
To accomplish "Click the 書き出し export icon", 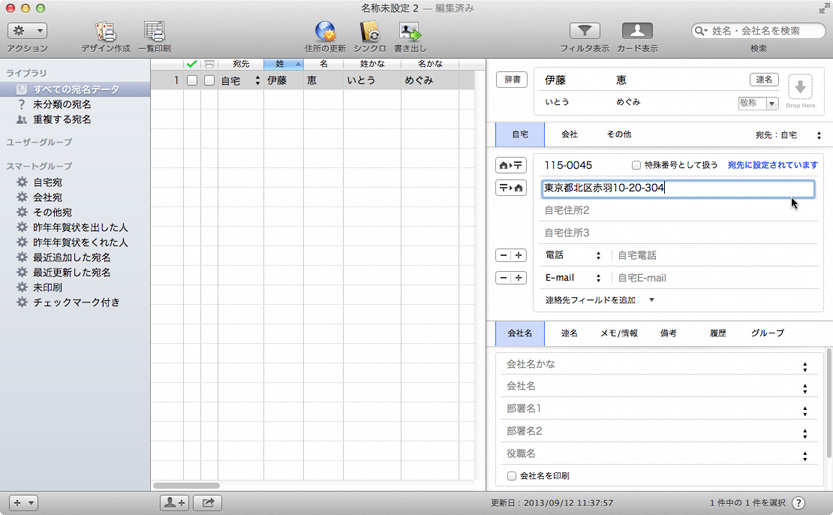I will click(409, 31).
